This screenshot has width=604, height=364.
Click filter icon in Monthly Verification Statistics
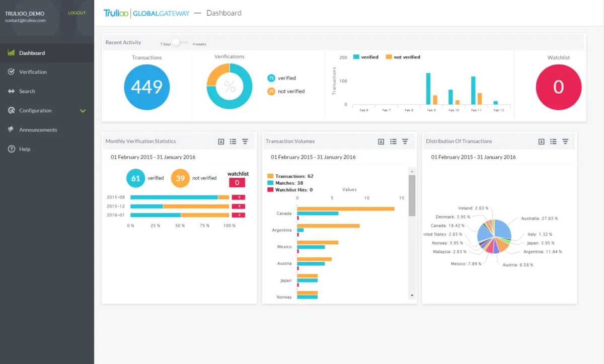click(x=245, y=141)
